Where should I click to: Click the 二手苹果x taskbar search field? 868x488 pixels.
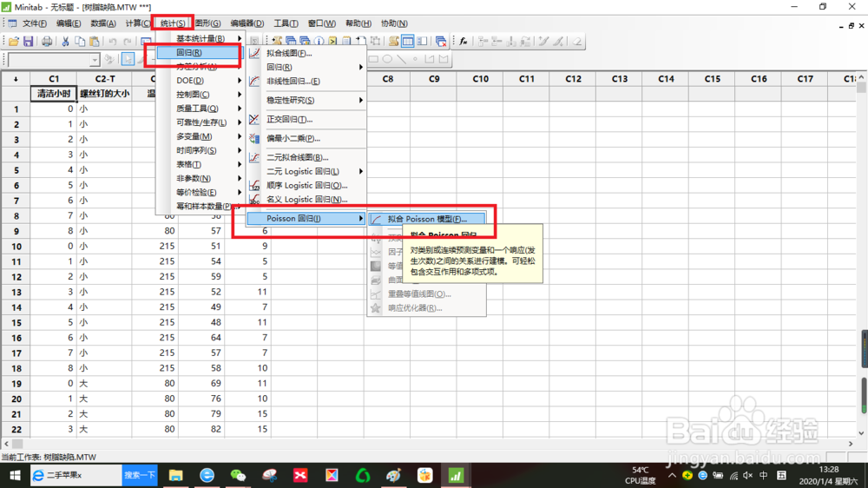[x=76, y=475]
